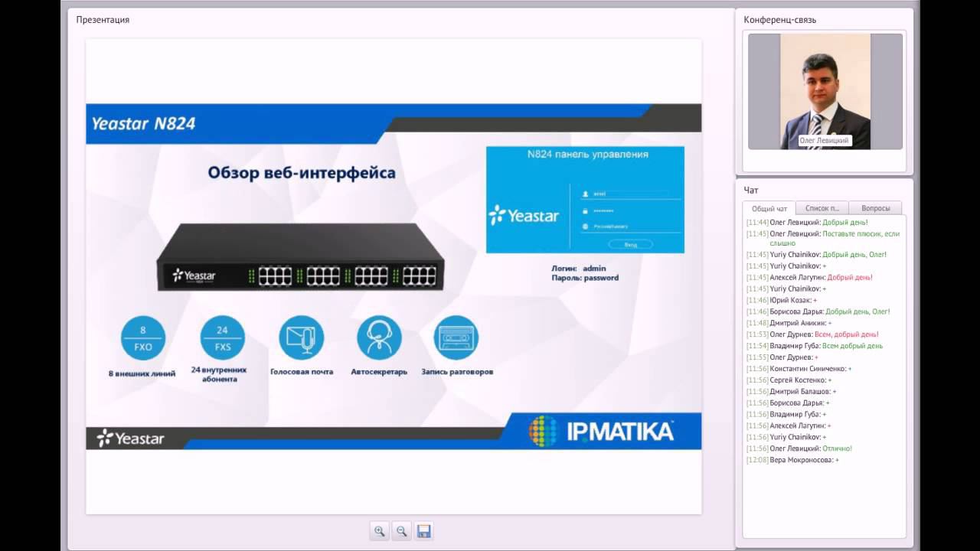Click the IPMATIKA logo on the slide
Image resolution: width=980 pixels, height=551 pixels.
[602, 432]
